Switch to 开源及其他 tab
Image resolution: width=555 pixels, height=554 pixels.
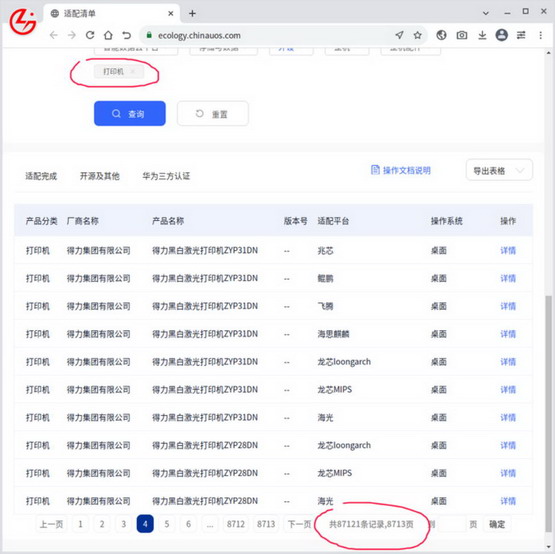[99, 176]
